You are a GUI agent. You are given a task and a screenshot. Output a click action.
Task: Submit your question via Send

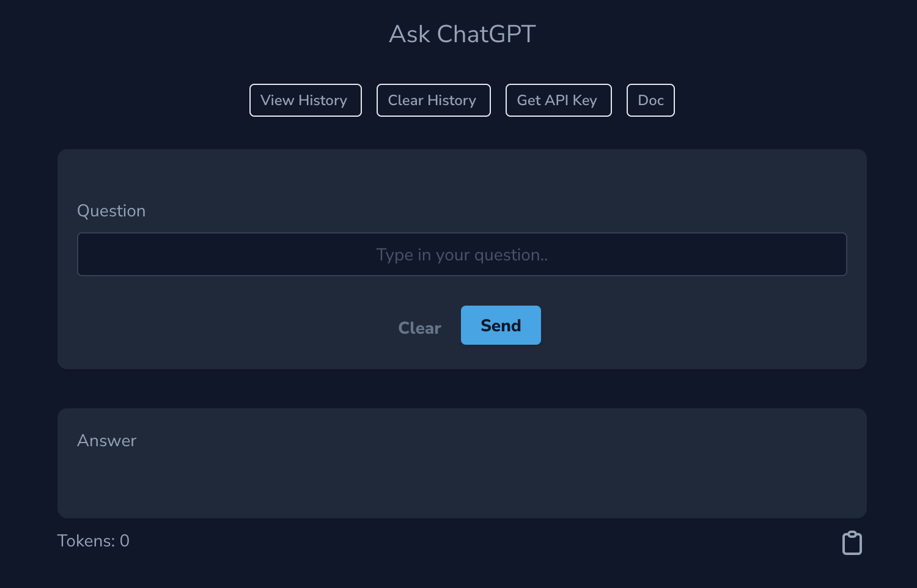[501, 325]
